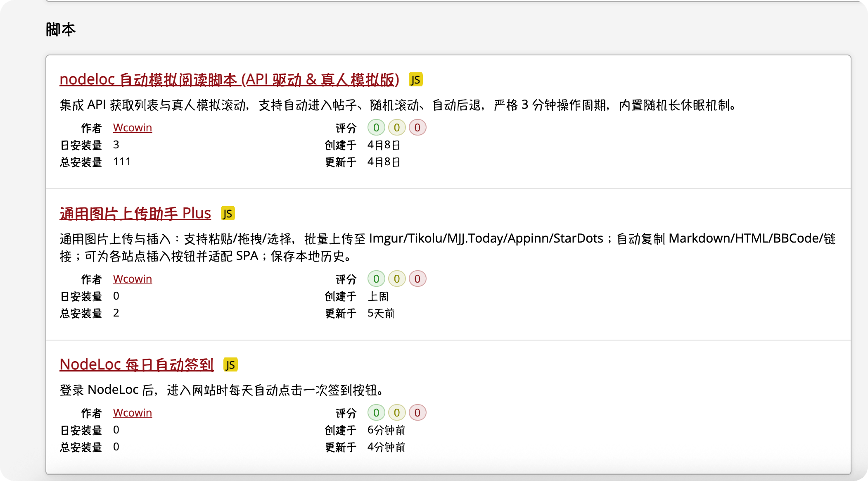The width and height of the screenshot is (868, 481).
Task: Click red bad-rating count for nodeloc 自动模拟阅读脚本
Action: [417, 128]
